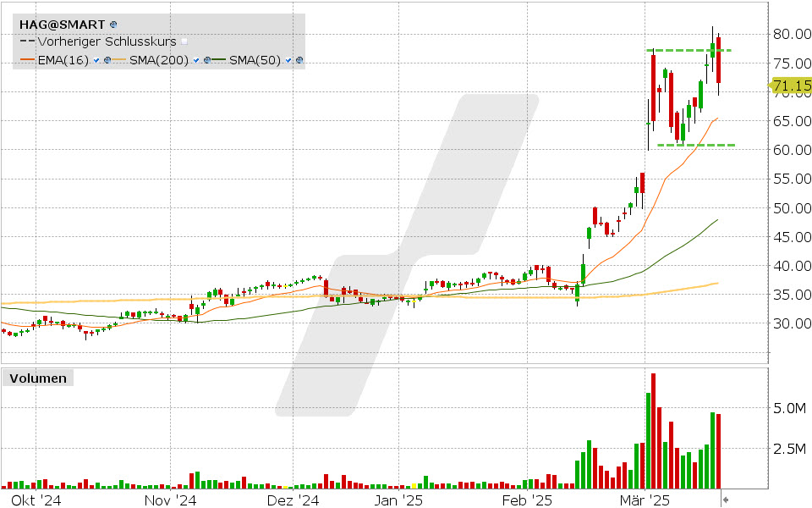The image size is (812, 508).
Task: Uncheck the SMA(200) indicator checkbox
Action: (196, 61)
